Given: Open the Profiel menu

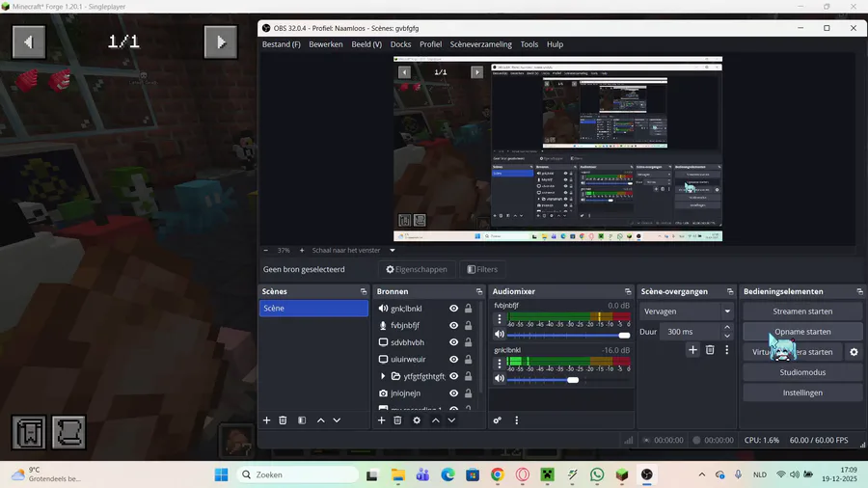Looking at the screenshot, I should (x=431, y=44).
